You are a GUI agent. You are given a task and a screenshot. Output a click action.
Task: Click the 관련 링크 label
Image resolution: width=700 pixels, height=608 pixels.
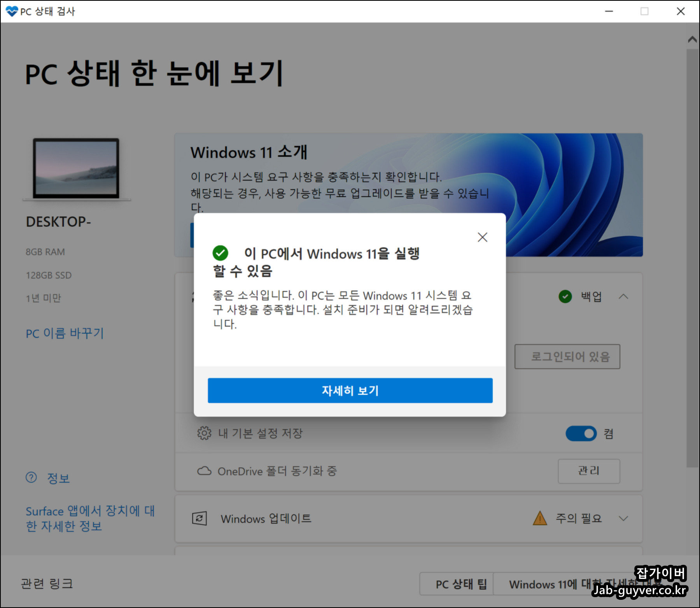coord(47,583)
